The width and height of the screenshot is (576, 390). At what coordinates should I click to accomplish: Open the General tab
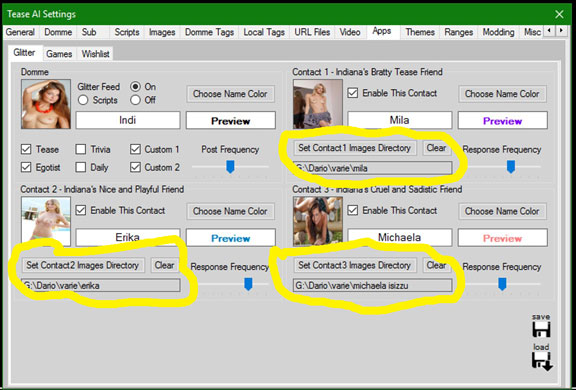20,32
